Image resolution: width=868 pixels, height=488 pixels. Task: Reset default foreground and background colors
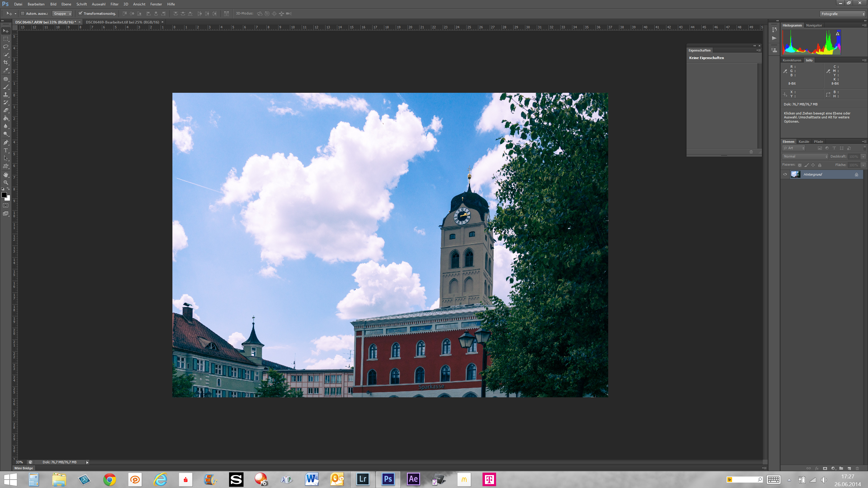(x=3, y=189)
